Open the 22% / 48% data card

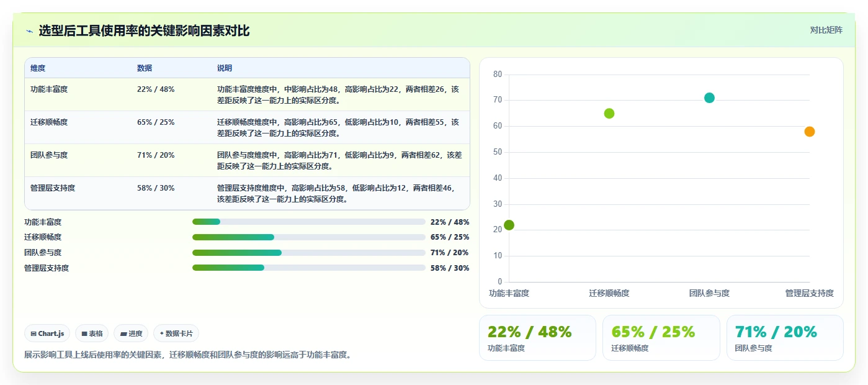pyautogui.click(x=537, y=338)
